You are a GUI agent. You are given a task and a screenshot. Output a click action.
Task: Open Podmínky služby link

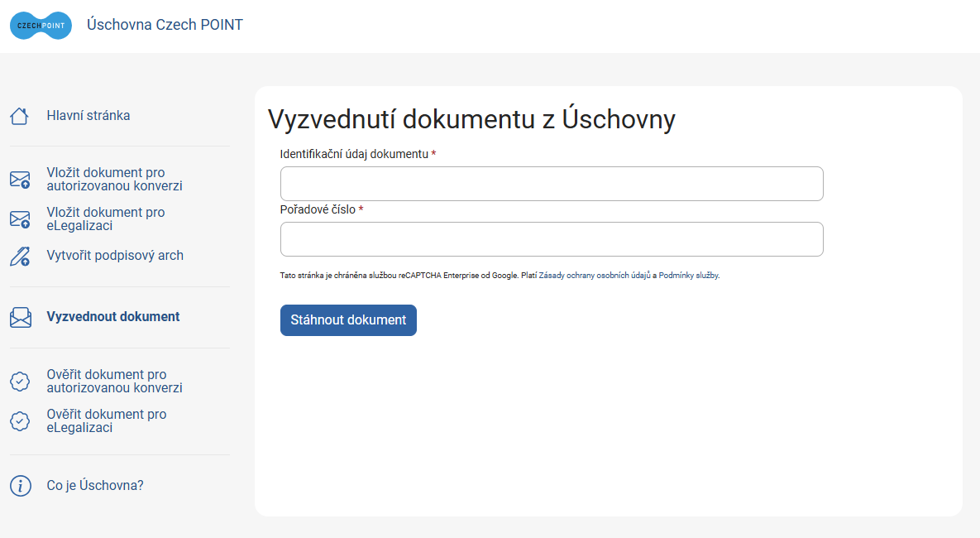pyautogui.click(x=689, y=276)
